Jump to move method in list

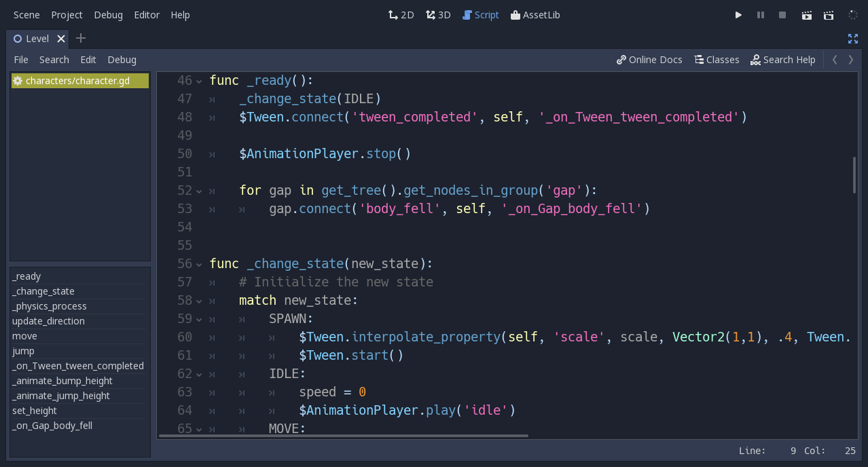click(78, 336)
